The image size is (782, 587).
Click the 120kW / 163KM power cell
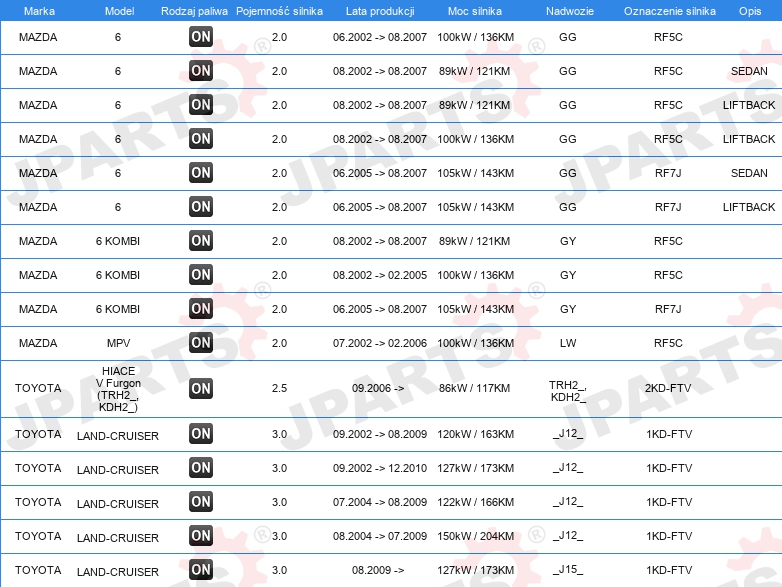[475, 434]
